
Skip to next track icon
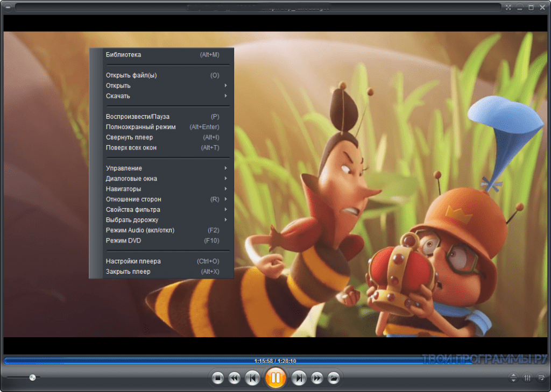[x=299, y=378]
